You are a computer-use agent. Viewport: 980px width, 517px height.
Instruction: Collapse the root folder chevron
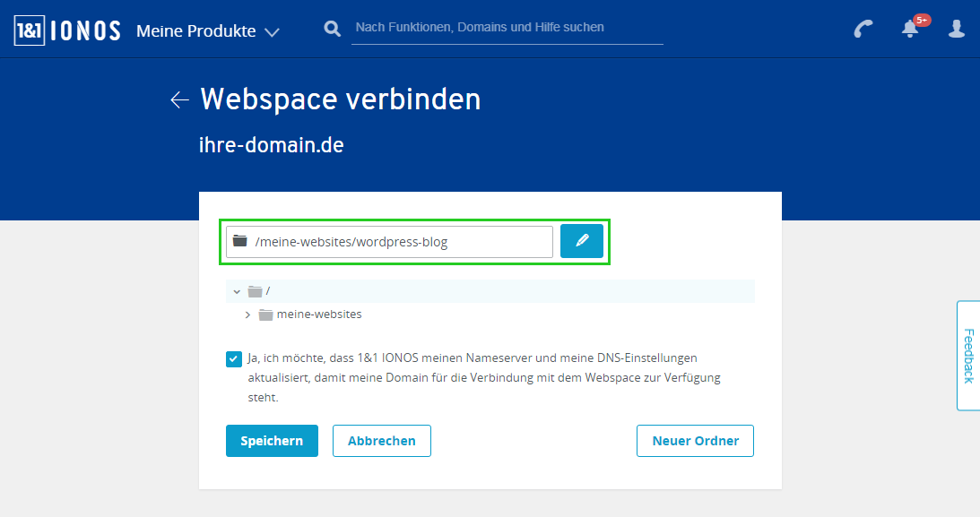coord(236,291)
